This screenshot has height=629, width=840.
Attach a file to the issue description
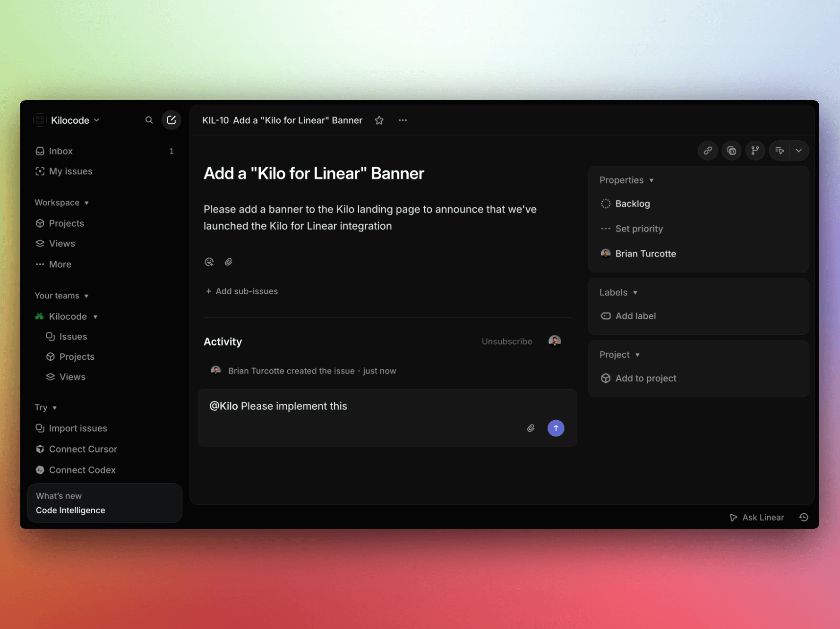tap(229, 262)
